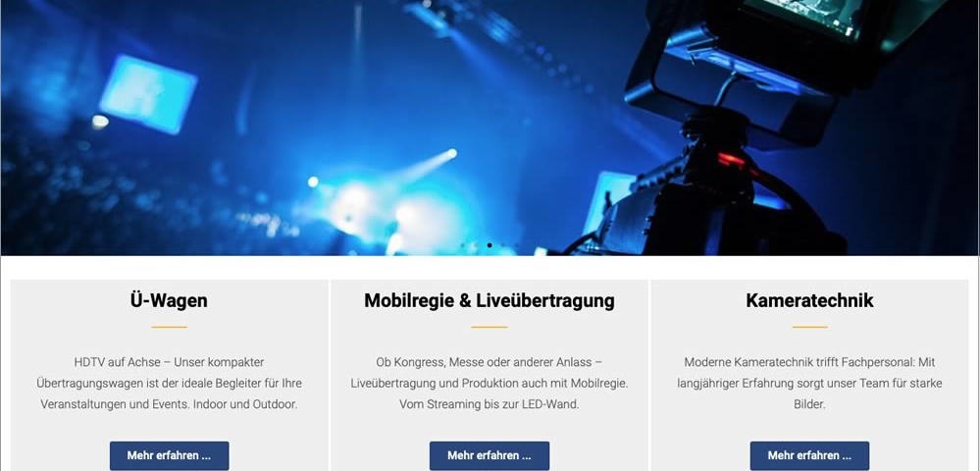Click the Mobilregie & Liveübertragung heading
The image size is (980, 471).
(x=490, y=300)
